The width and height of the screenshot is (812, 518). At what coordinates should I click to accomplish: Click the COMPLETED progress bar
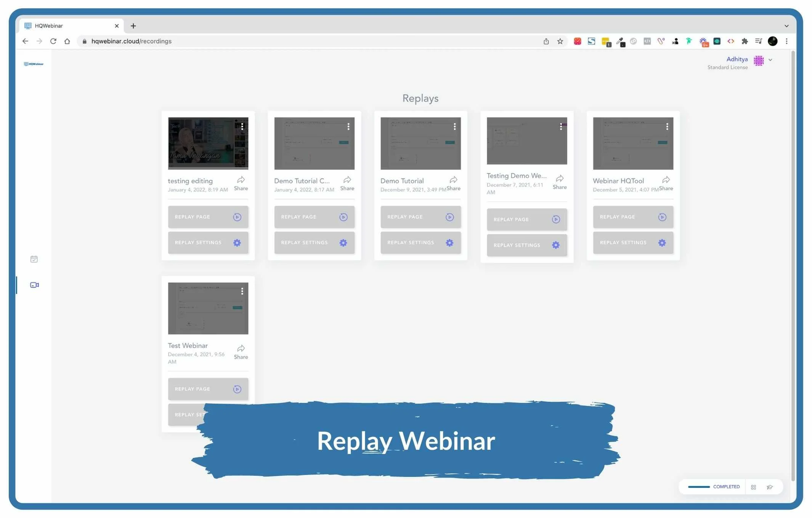[699, 487]
